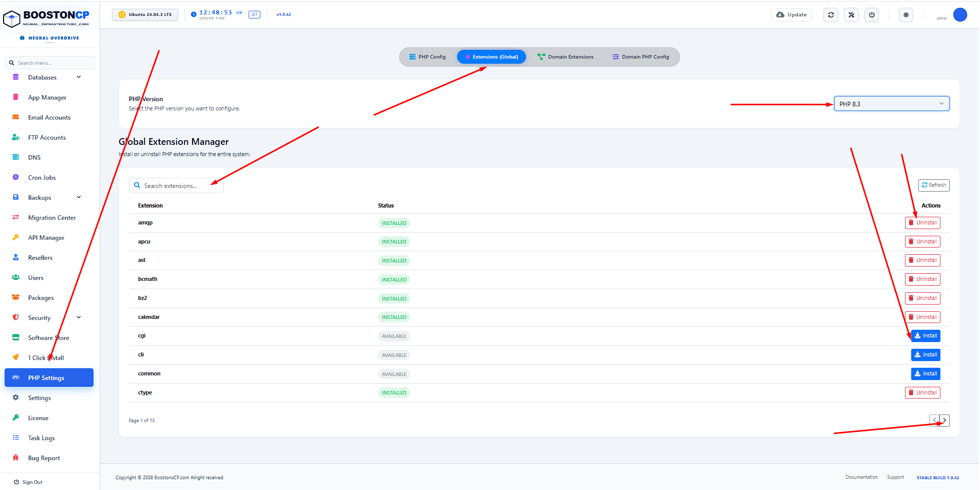Image resolution: width=980 pixels, height=490 pixels.
Task: Open Domain PHP Config tab
Action: pos(640,57)
